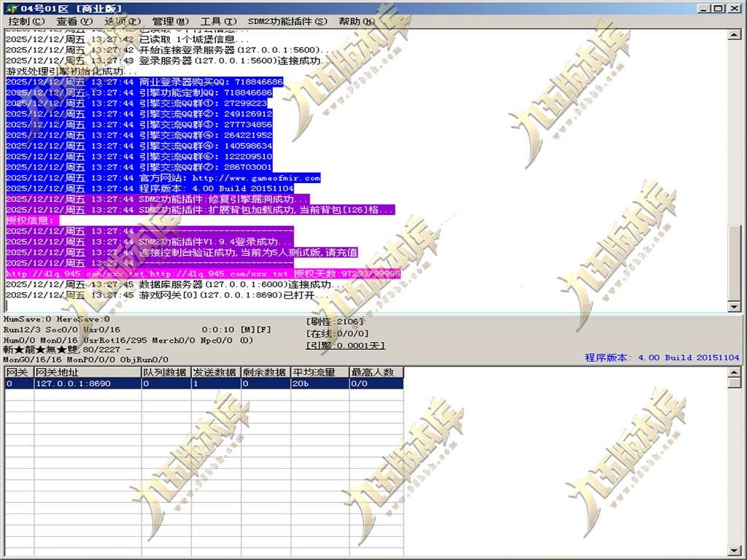Click the 登录服务器连接成功 log line
747x560 pixels.
(x=169, y=61)
